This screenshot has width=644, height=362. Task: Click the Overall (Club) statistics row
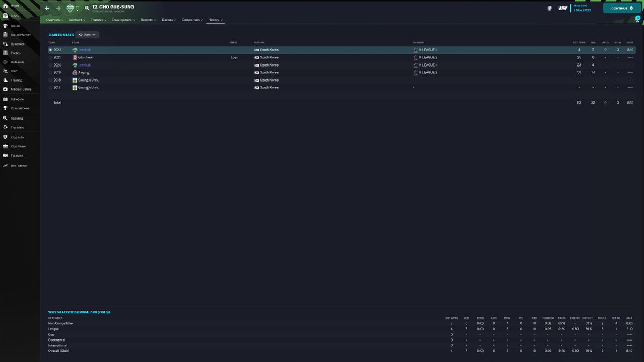(x=341, y=351)
